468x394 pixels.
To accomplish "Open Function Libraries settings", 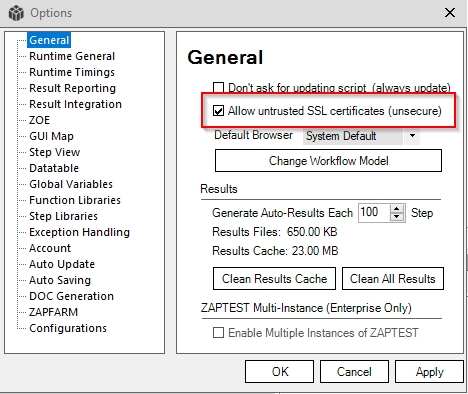I will tap(75, 200).
